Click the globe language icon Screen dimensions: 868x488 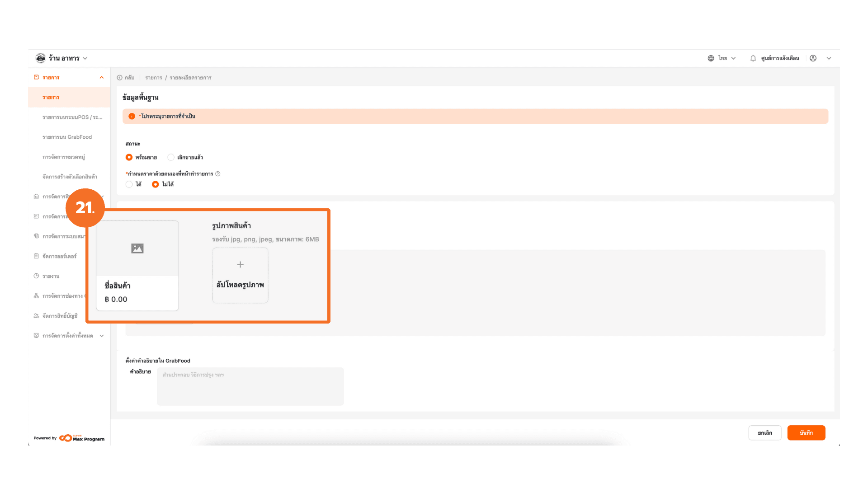pyautogui.click(x=711, y=58)
